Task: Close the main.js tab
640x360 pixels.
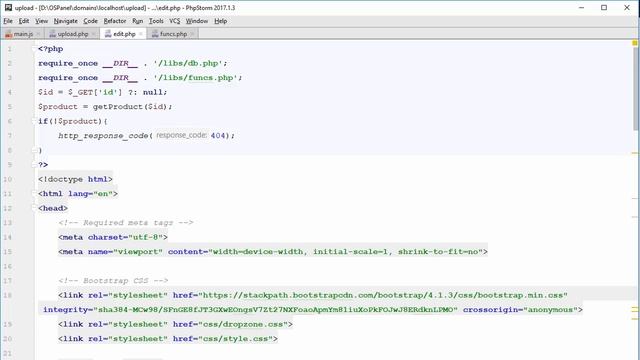Action: 38,34
